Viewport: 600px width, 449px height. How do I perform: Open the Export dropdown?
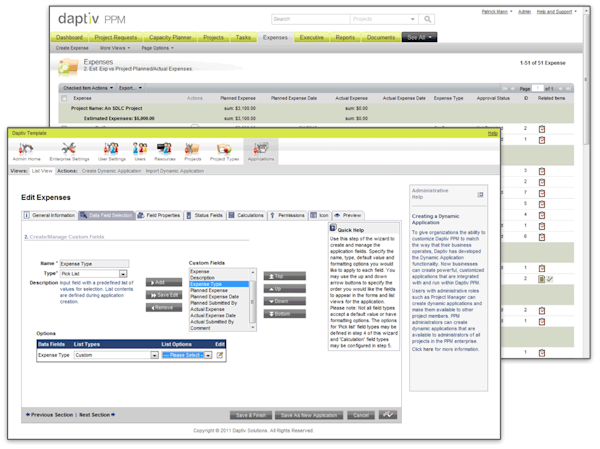click(x=130, y=88)
